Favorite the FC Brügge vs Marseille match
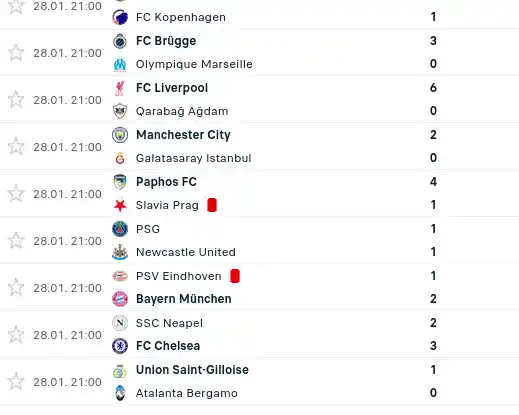Image resolution: width=519 pixels, height=415 pixels. [x=16, y=53]
